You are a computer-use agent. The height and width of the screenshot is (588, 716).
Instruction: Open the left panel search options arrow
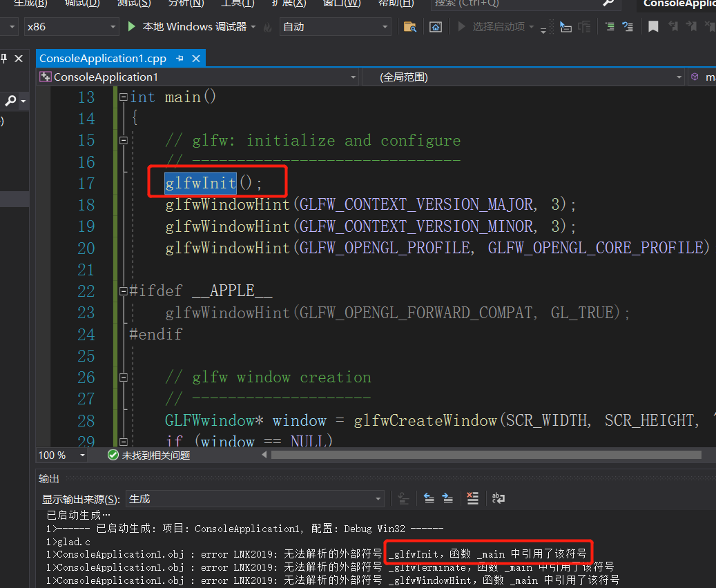tap(23, 101)
